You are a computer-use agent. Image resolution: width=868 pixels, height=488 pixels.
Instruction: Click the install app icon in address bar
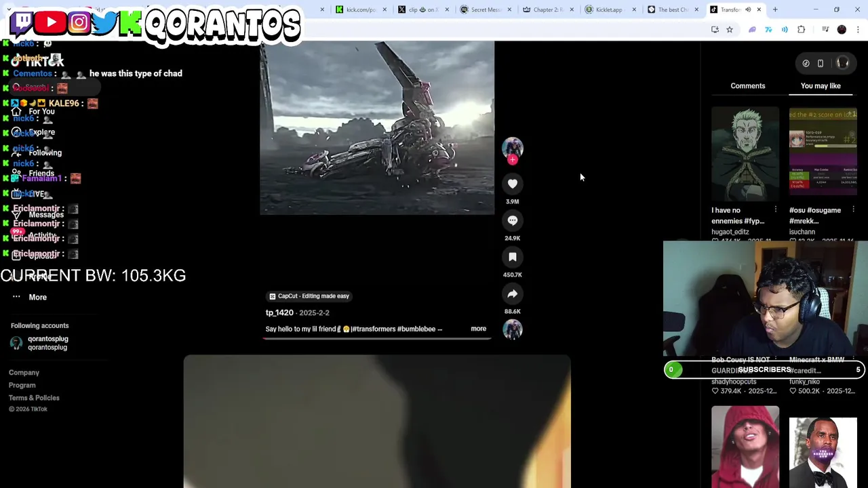pyautogui.click(x=715, y=29)
